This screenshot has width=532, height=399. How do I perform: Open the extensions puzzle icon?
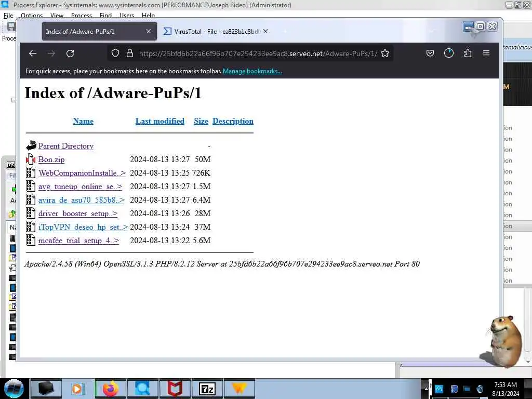[468, 54]
